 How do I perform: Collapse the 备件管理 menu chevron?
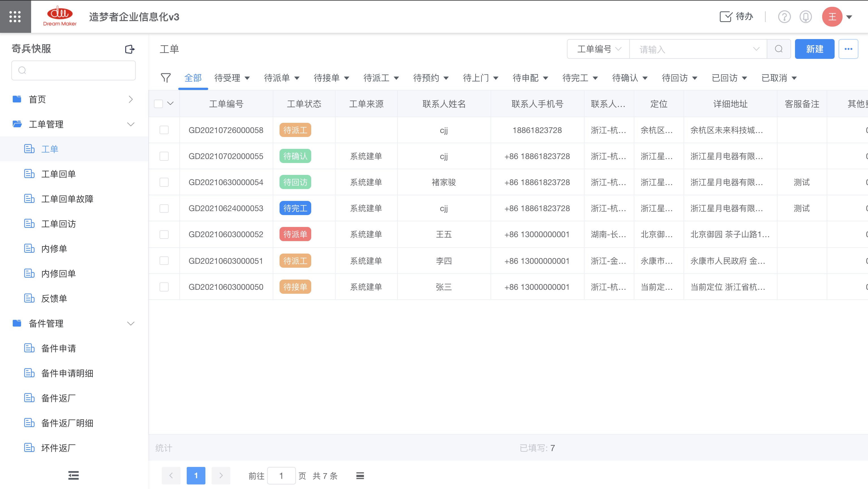click(x=131, y=323)
